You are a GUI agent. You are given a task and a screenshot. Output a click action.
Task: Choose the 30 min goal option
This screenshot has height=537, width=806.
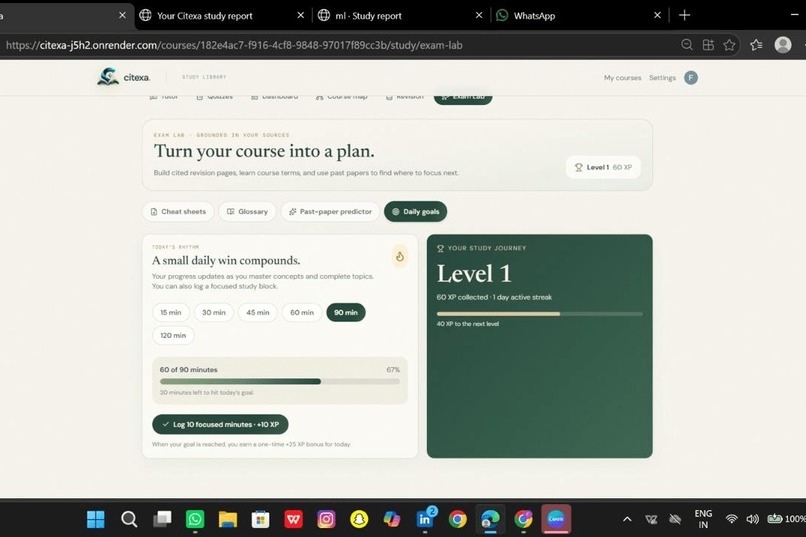pos(214,312)
